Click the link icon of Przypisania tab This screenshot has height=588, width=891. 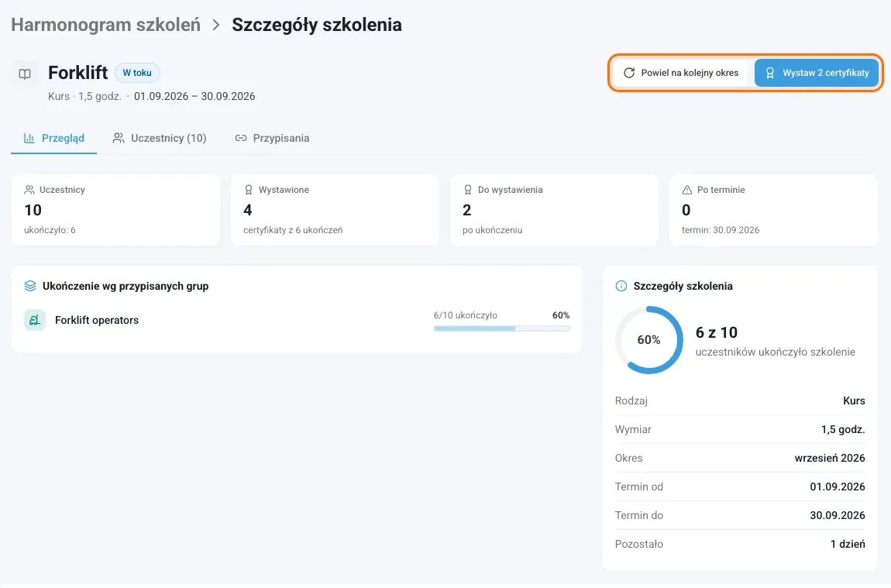coord(241,138)
